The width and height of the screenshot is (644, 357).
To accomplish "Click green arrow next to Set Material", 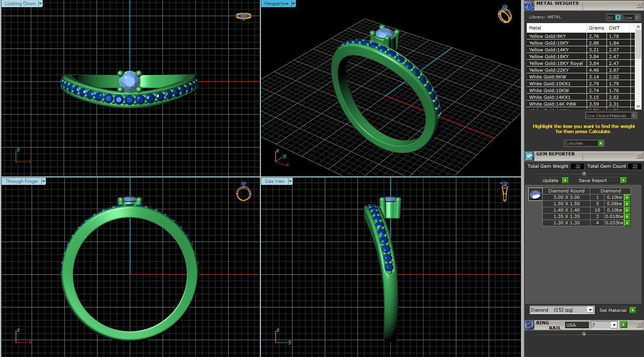I will point(632,310).
